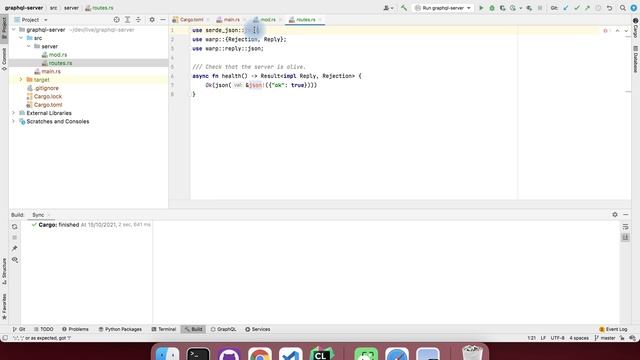Toggle the Commit side tool window
This screenshot has height=360, width=640.
[4, 59]
